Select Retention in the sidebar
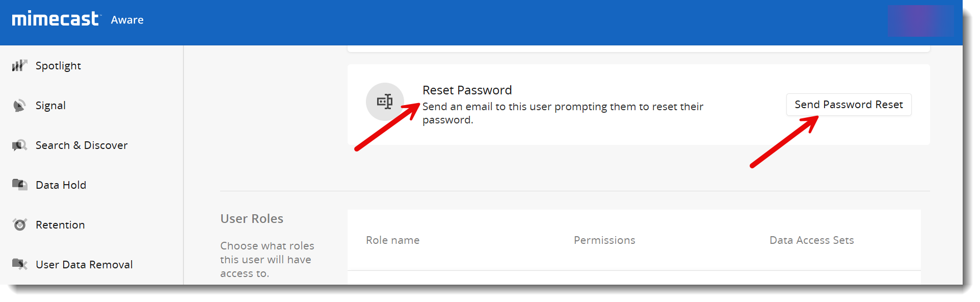This screenshot has width=980, height=302. coord(60,225)
